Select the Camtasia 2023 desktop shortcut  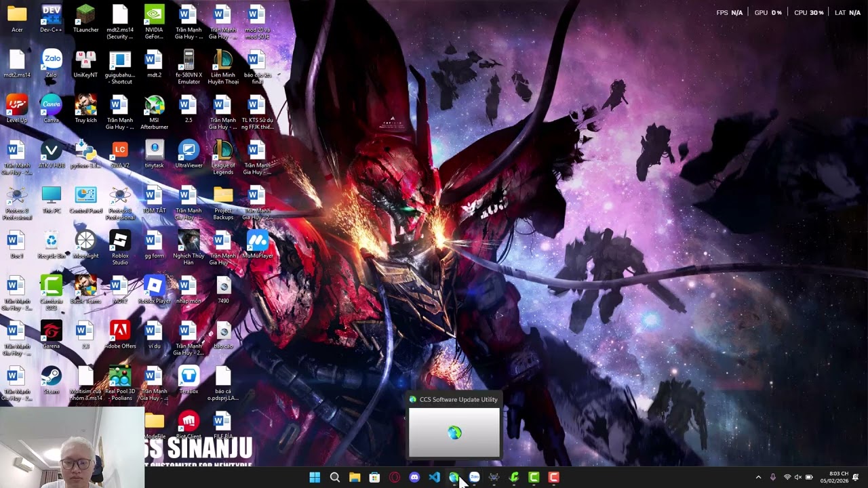(x=52, y=293)
